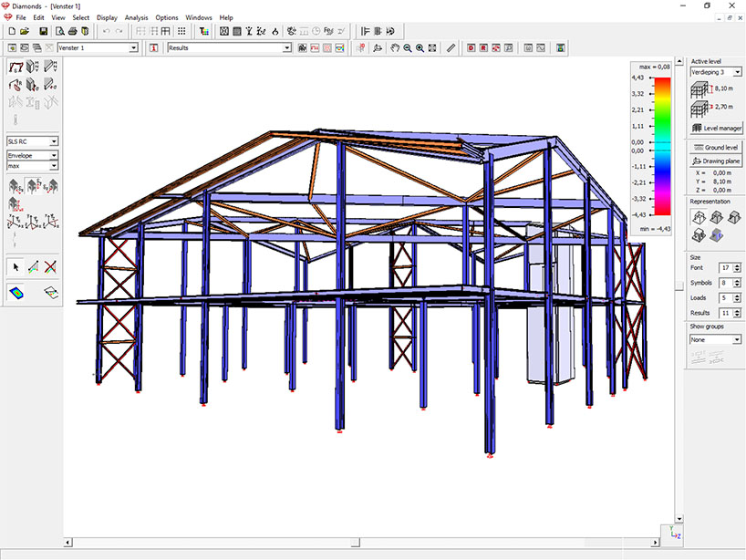The width and height of the screenshot is (746, 560).
Task: Select first stress display house icon
Action: [16, 185]
